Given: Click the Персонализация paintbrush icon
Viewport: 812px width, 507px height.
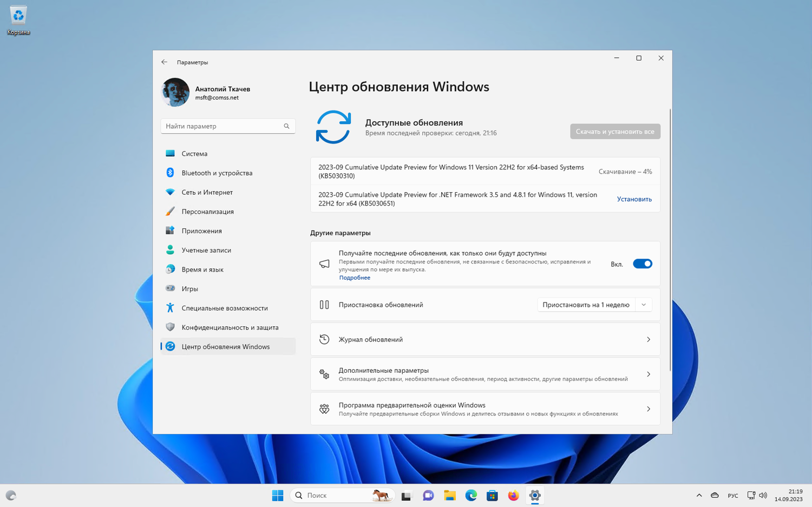Looking at the screenshot, I should point(170,212).
